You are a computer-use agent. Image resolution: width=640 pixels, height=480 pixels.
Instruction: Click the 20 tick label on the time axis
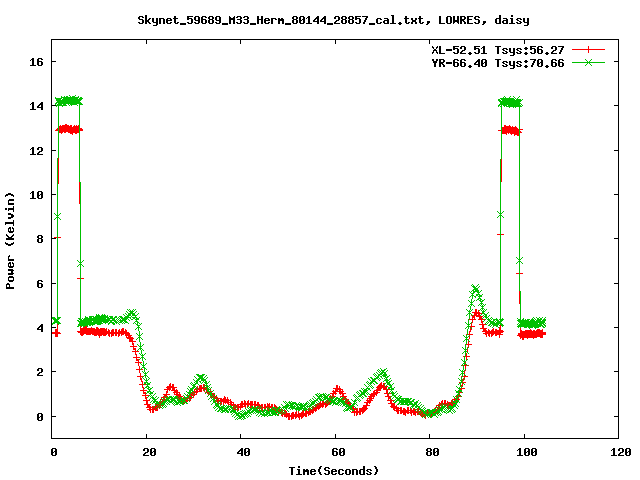147,452
